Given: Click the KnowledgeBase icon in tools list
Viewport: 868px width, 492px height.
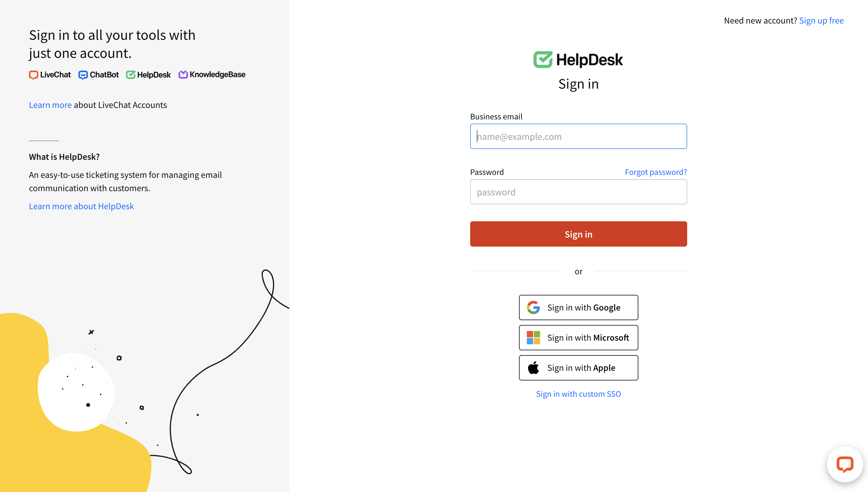Looking at the screenshot, I should (x=183, y=74).
